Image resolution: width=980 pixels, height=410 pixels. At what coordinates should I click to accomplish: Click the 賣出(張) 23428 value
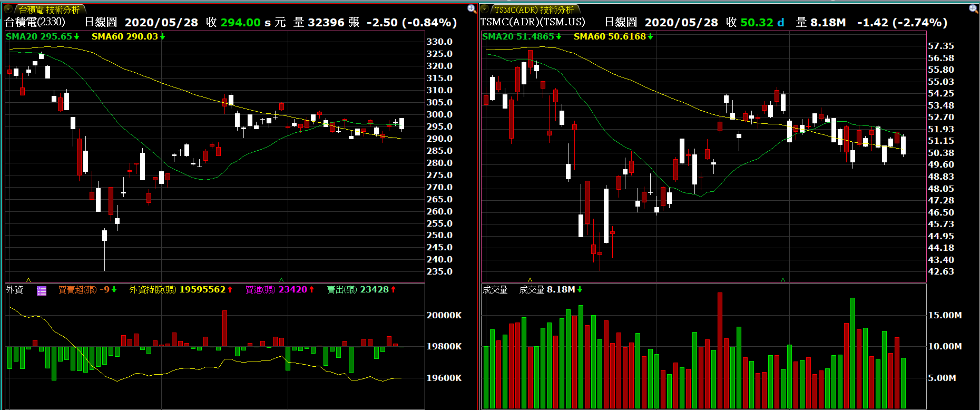(x=361, y=290)
